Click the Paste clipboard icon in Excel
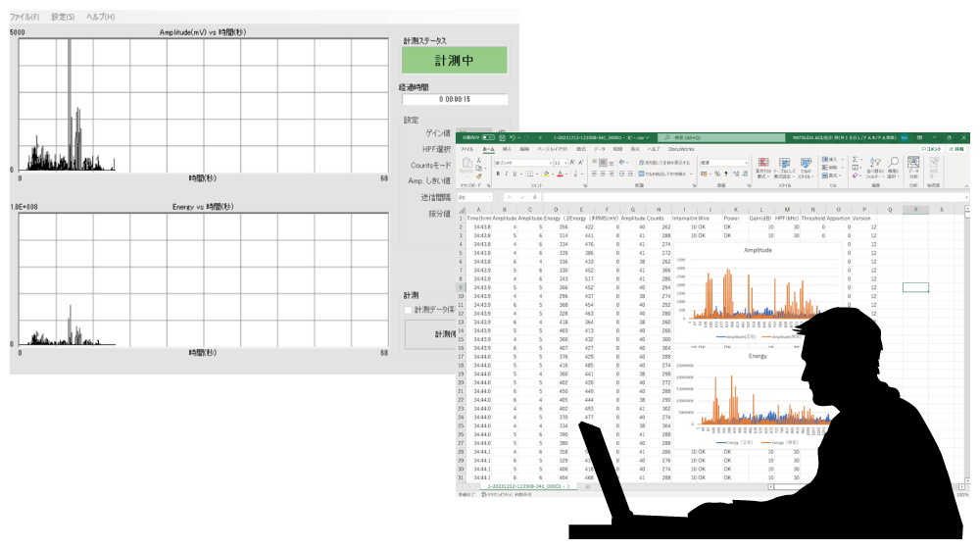The height and width of the screenshot is (549, 980). [x=466, y=163]
